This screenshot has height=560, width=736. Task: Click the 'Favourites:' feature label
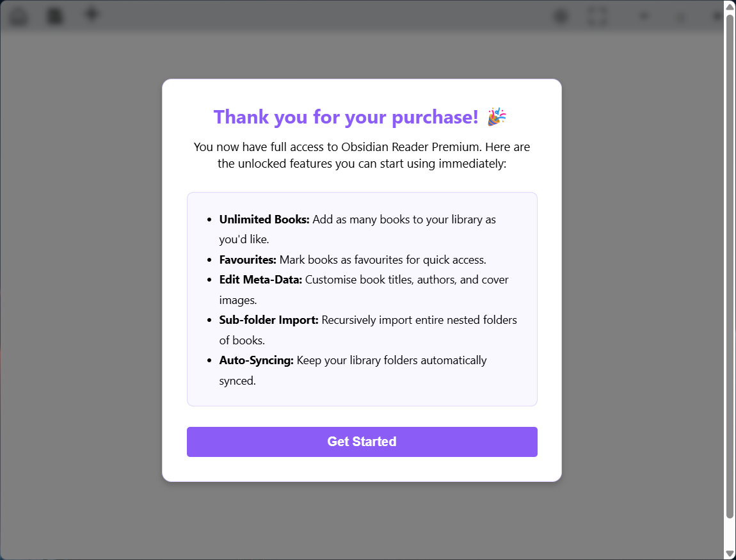pos(248,260)
